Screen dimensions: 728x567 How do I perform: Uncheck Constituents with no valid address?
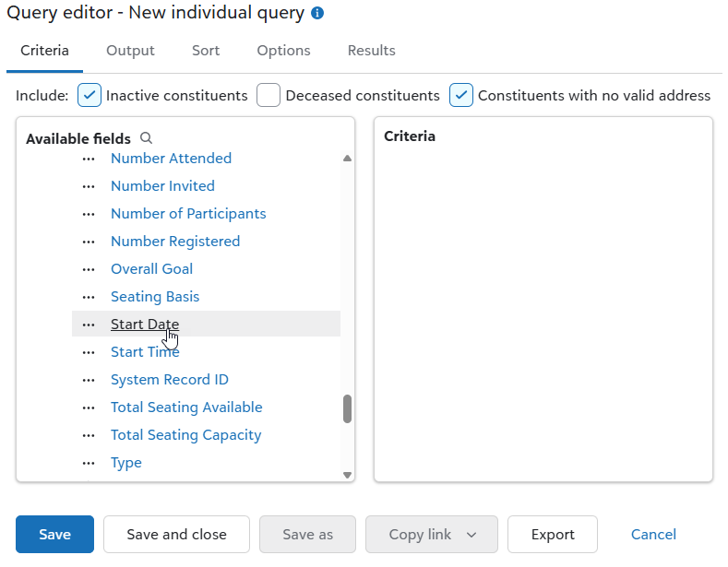461,95
